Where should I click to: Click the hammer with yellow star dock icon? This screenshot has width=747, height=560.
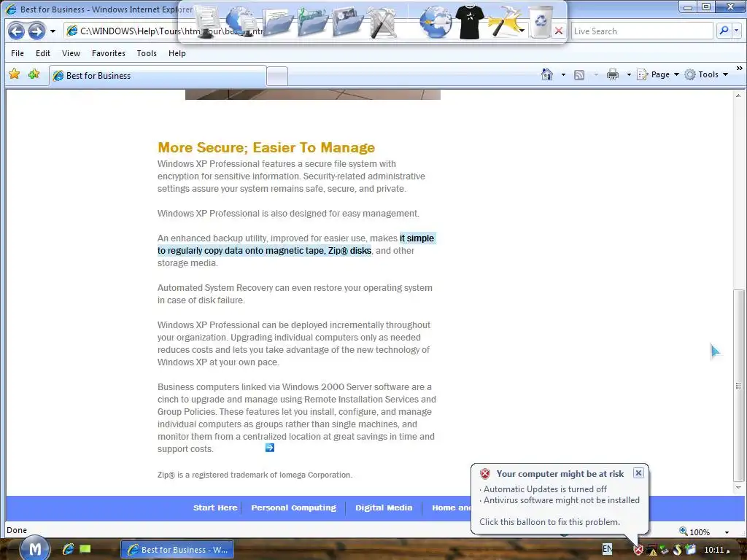pyautogui.click(x=504, y=22)
